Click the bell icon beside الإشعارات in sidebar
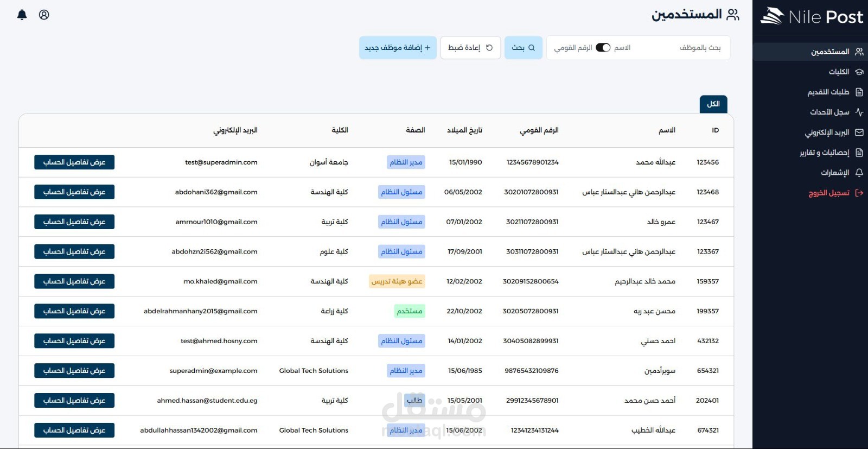 [859, 173]
